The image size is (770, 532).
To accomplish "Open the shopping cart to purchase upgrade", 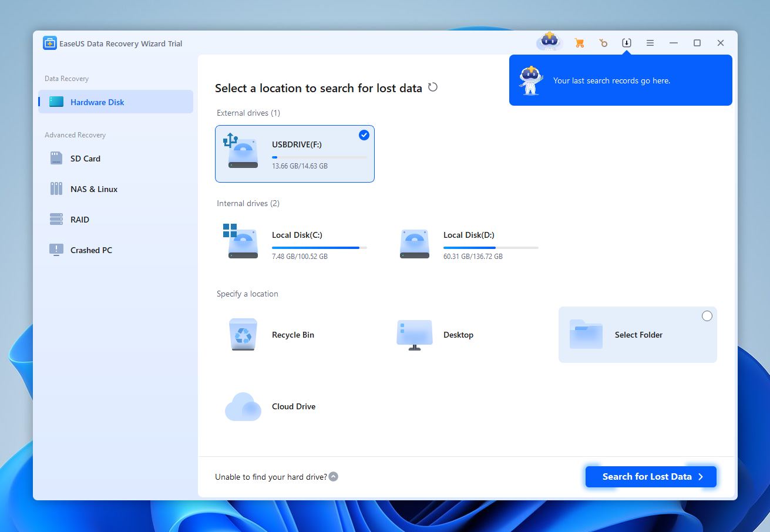I will tap(579, 43).
